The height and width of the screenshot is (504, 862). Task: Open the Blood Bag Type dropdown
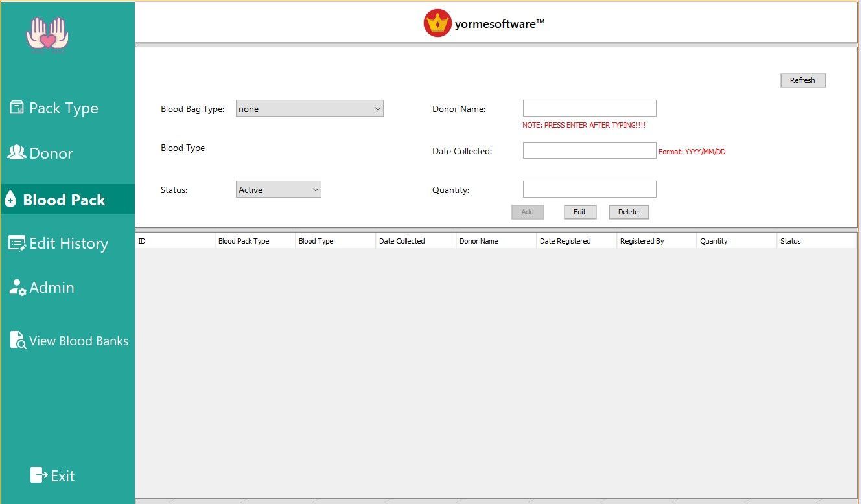(x=310, y=109)
